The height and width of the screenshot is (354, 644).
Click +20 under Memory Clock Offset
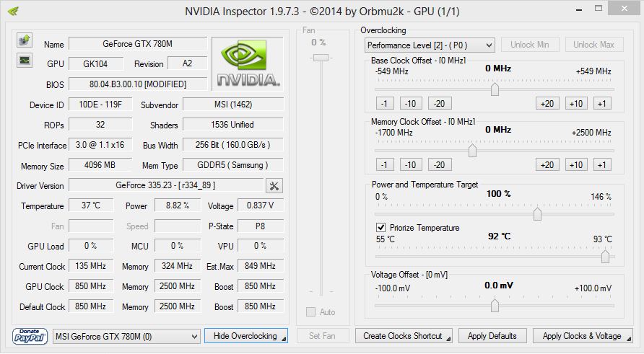click(x=547, y=164)
